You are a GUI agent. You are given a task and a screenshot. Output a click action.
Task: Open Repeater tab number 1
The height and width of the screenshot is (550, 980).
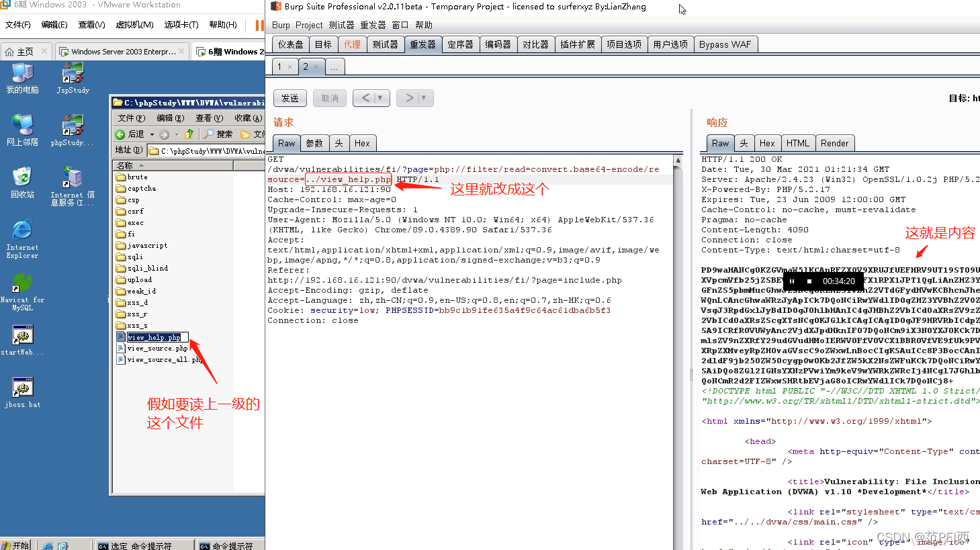[x=285, y=66]
